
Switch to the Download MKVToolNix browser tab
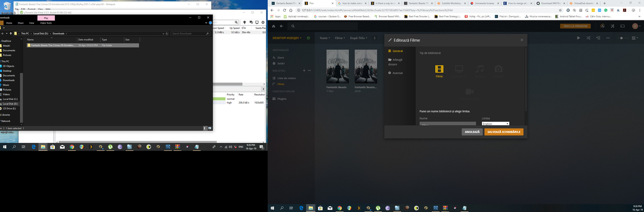pos(551,3)
